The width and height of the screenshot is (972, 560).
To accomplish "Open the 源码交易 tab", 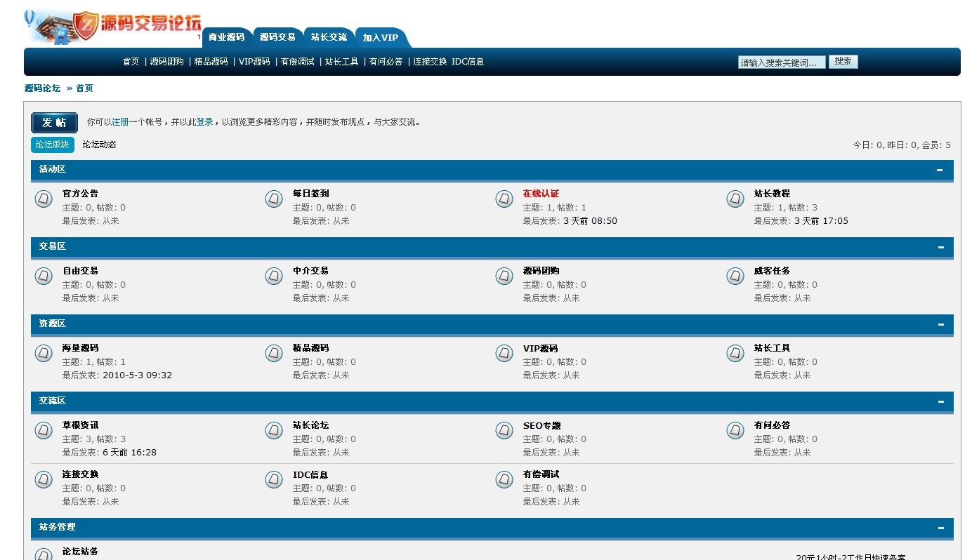I will 277,37.
